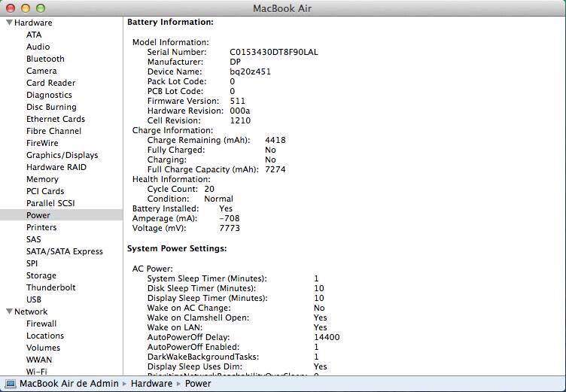Click AutoPowerOff Delay value 14400

[x=327, y=337]
